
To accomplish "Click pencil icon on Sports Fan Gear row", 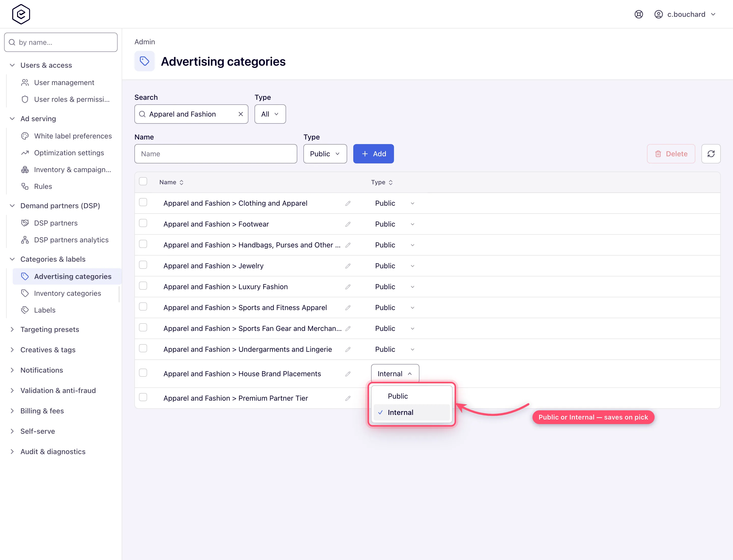I will pyautogui.click(x=348, y=328).
